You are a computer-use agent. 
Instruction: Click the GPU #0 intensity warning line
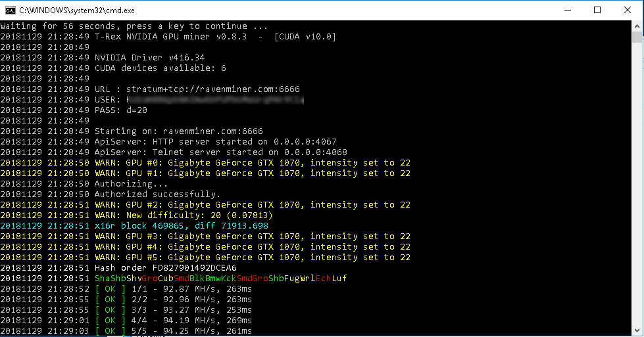(x=205, y=163)
